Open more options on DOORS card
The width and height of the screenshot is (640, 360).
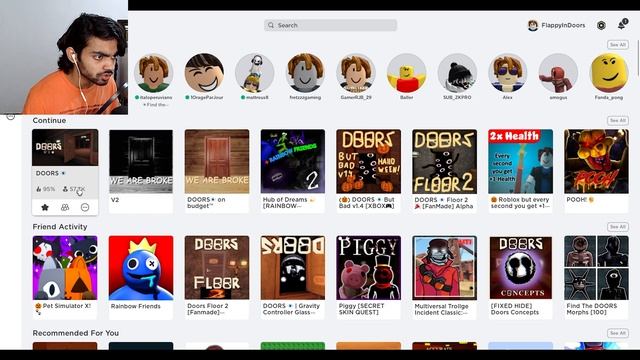85,207
